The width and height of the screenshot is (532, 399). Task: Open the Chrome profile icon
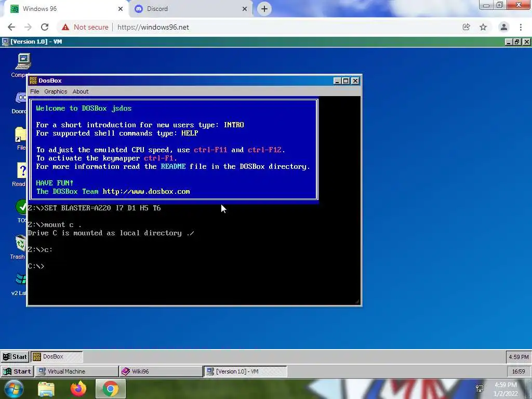504,27
